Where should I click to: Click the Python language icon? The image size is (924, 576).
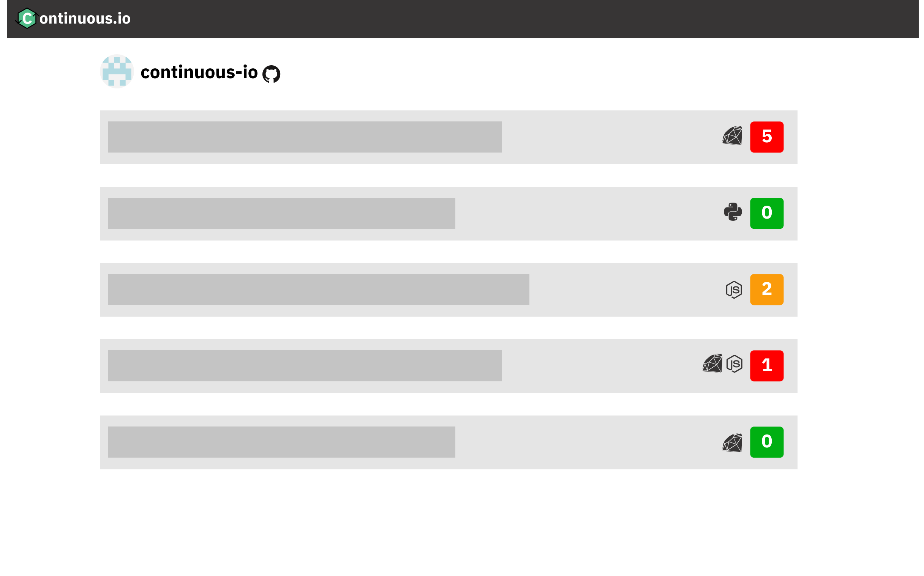[x=733, y=212]
